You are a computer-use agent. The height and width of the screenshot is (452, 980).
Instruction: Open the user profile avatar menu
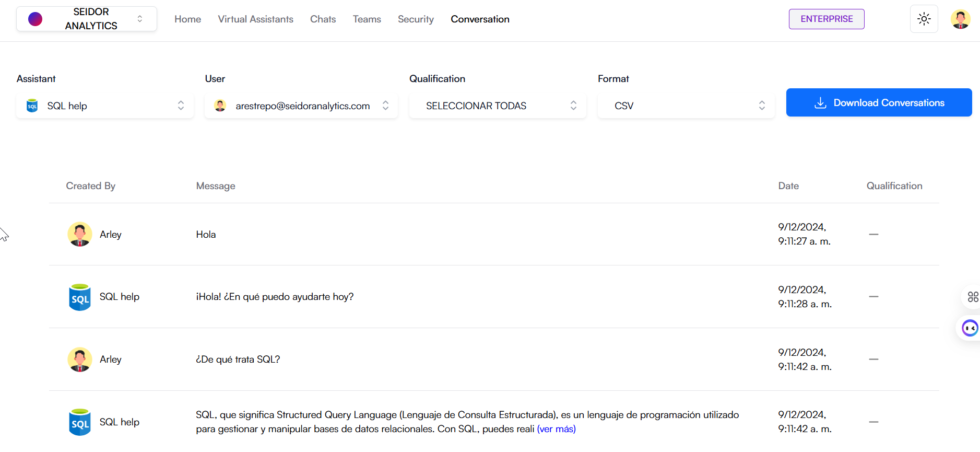[960, 19]
